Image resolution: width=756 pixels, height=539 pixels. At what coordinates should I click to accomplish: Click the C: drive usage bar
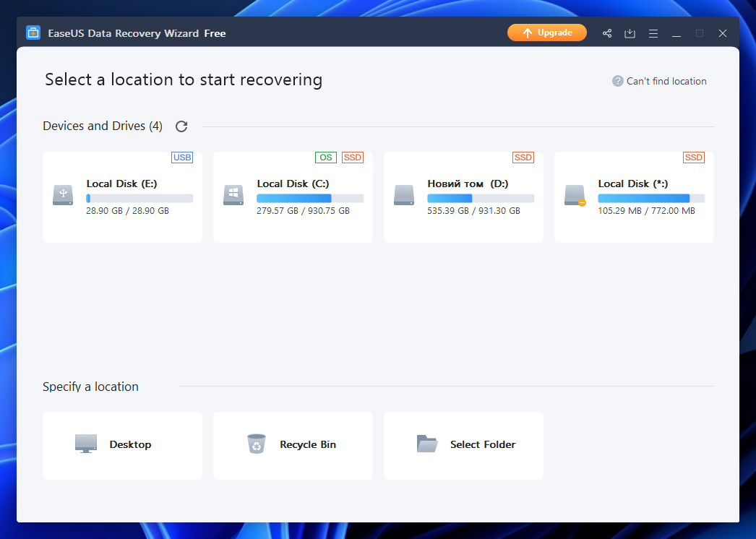tap(310, 198)
